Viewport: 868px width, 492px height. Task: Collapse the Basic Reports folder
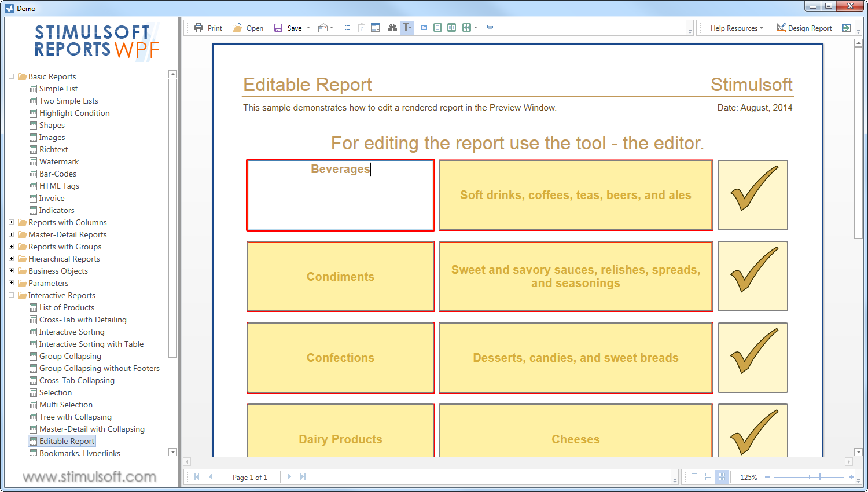tap(11, 76)
